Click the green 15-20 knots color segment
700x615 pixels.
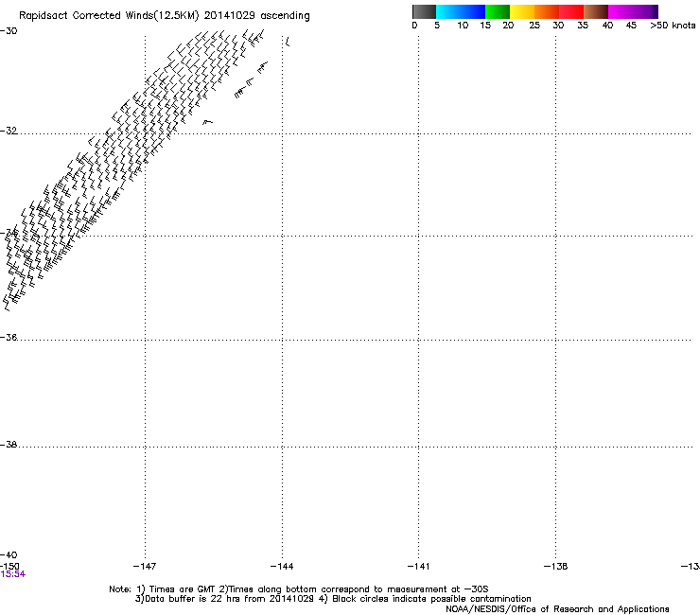pyautogui.click(x=498, y=11)
